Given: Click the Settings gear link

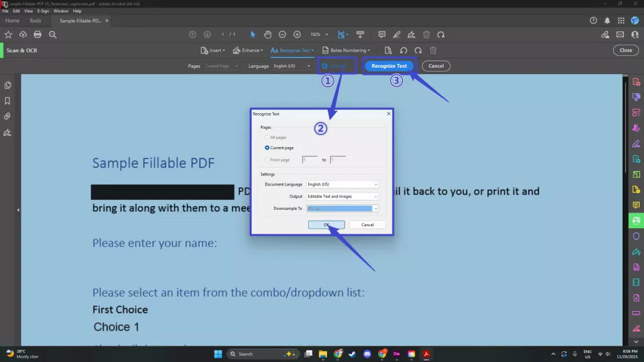Looking at the screenshot, I should tap(334, 66).
